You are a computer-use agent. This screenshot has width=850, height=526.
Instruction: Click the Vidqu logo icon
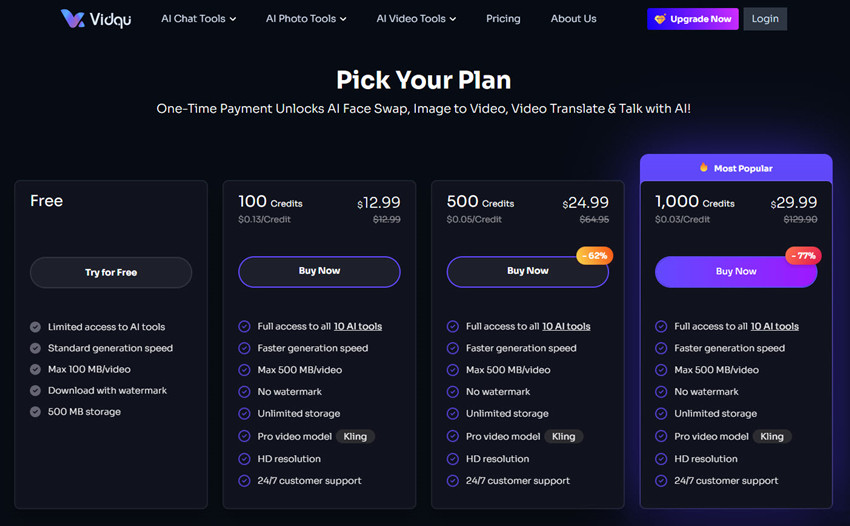pos(72,18)
